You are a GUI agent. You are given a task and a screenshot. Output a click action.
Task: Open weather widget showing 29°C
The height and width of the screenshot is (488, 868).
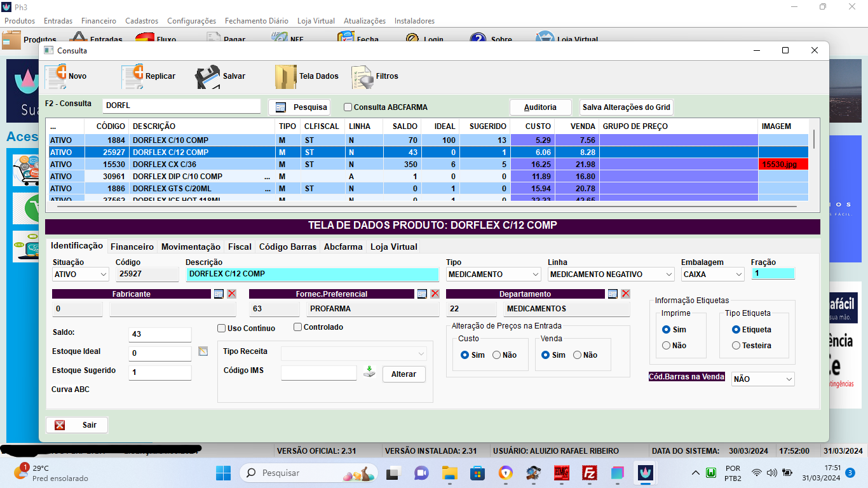click(51, 473)
